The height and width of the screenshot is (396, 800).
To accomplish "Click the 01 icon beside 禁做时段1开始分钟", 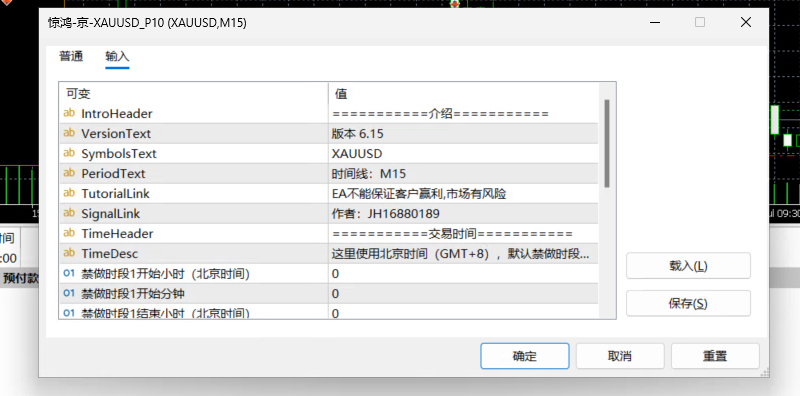I will point(69,293).
